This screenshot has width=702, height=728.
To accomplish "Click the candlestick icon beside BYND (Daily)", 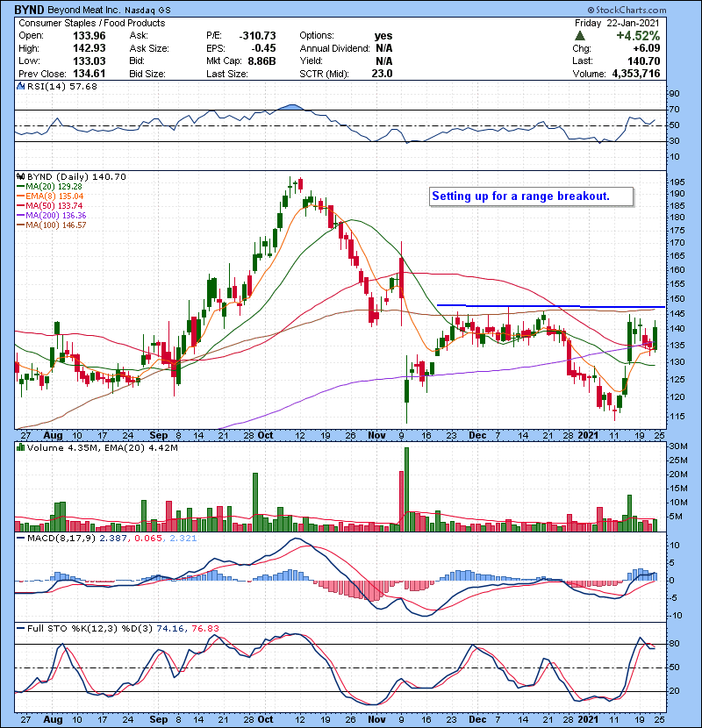I will (20, 176).
